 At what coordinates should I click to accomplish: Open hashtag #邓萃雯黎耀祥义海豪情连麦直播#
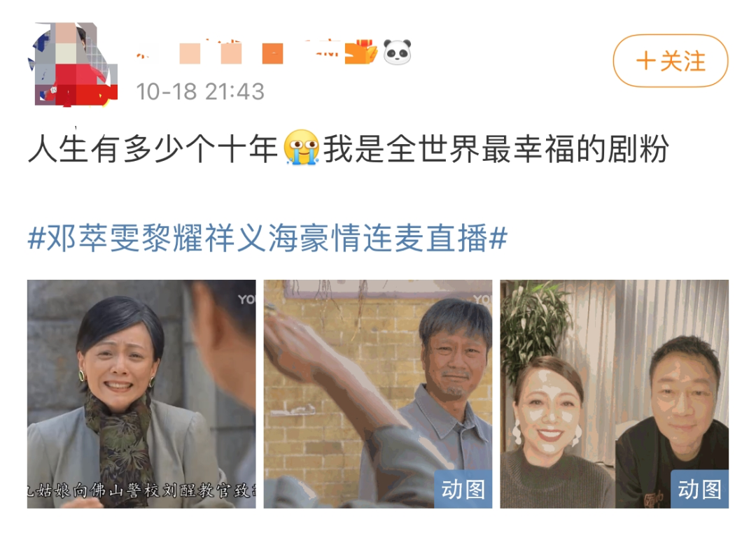pyautogui.click(x=268, y=238)
